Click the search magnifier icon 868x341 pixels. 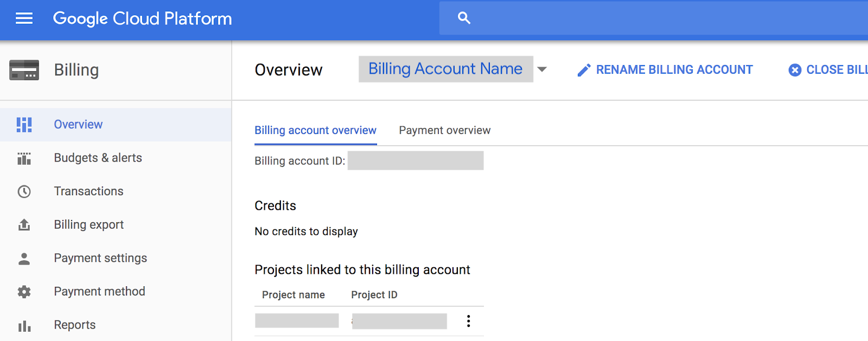[464, 18]
